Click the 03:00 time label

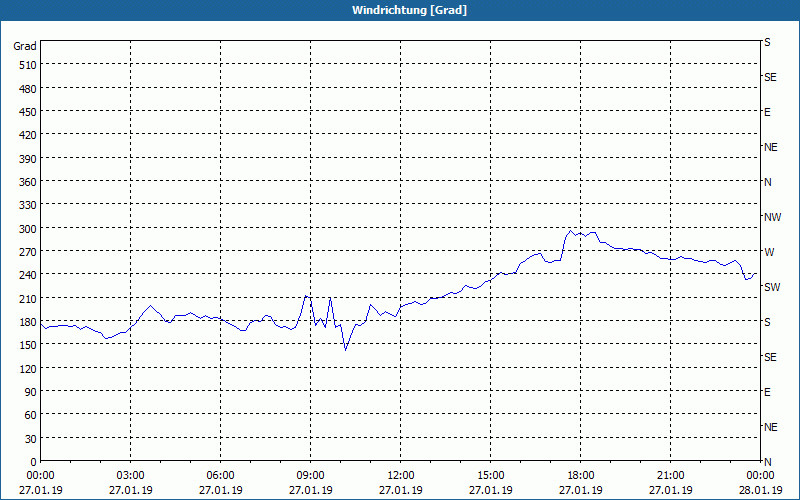pos(131,476)
